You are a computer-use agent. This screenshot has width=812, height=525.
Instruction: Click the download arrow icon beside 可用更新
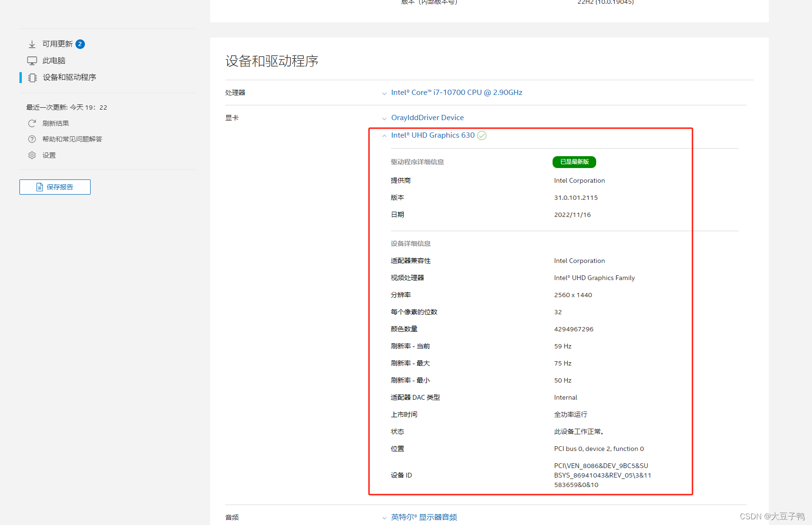[32, 44]
